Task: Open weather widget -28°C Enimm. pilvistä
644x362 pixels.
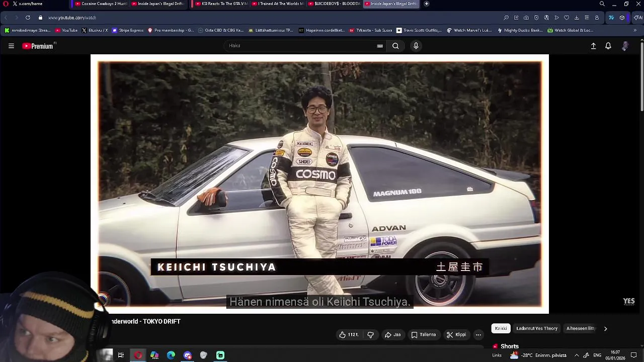Action: [538, 355]
